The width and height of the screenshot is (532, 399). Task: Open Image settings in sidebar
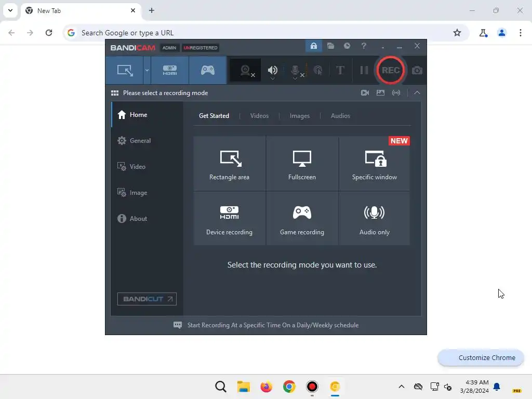coord(147,193)
